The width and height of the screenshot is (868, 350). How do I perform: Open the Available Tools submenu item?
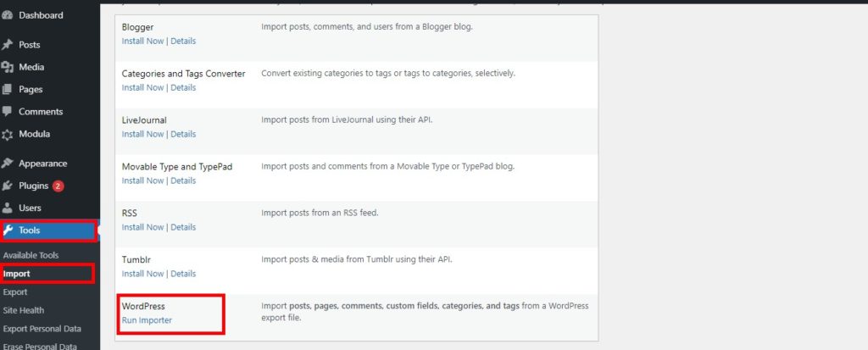(x=31, y=255)
